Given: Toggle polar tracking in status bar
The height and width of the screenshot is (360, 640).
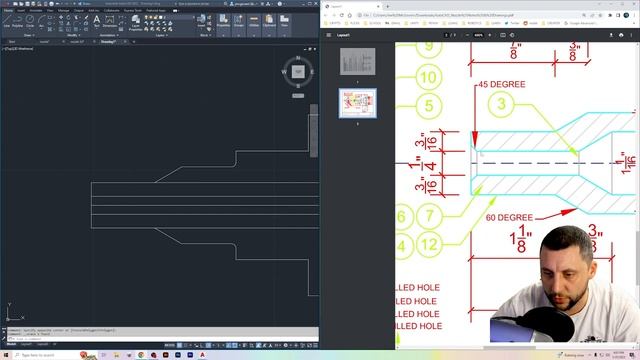Looking at the screenshot, I should 209,345.
